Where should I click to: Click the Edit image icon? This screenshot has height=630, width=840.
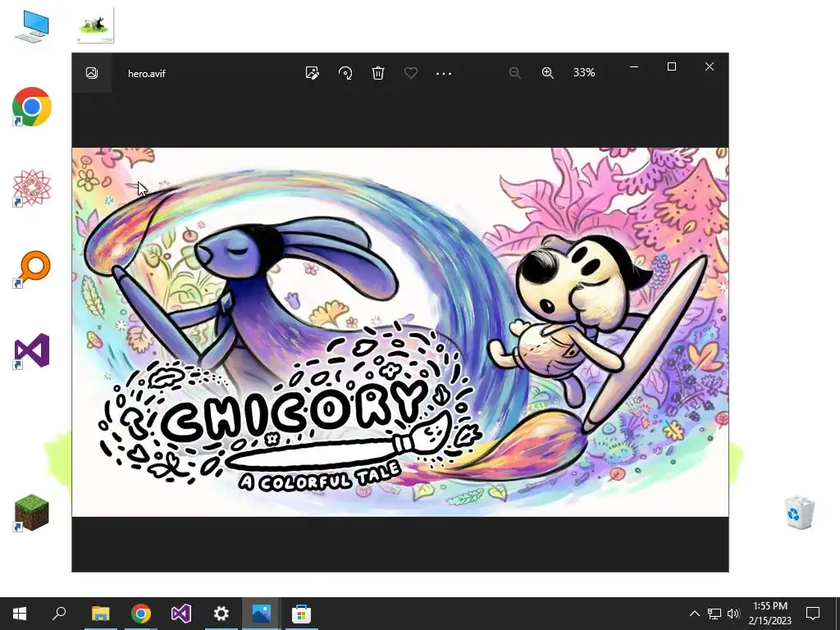pyautogui.click(x=312, y=73)
